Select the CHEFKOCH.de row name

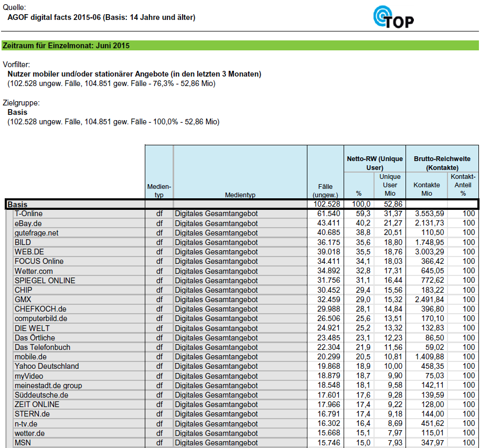(40, 310)
